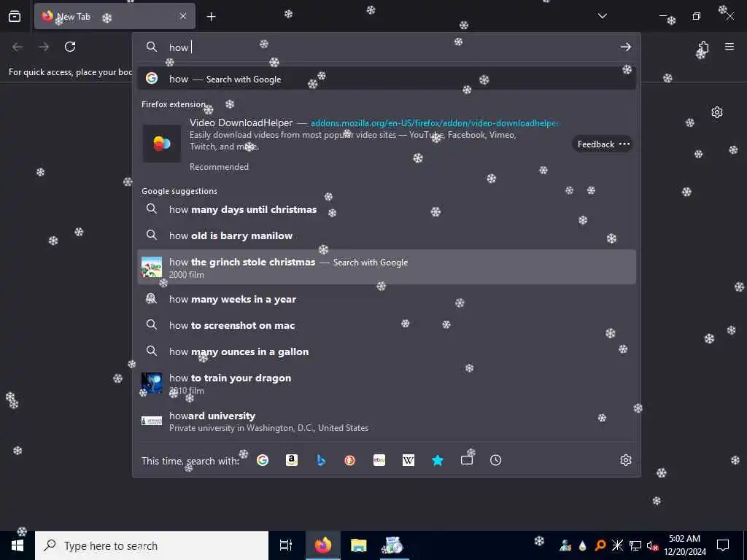Select 'how old is barry manilow' suggestion
The image size is (747, 560).
(387, 236)
